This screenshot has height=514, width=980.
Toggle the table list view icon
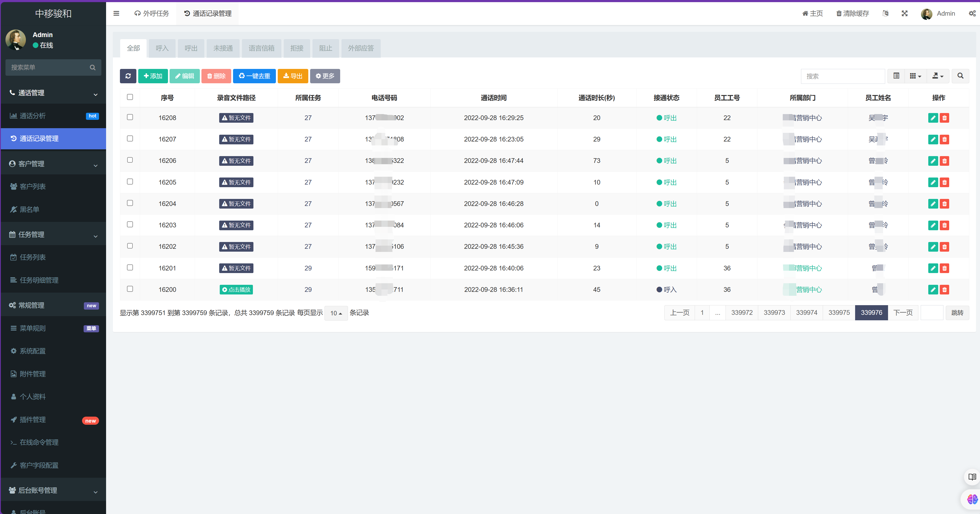[x=896, y=76]
